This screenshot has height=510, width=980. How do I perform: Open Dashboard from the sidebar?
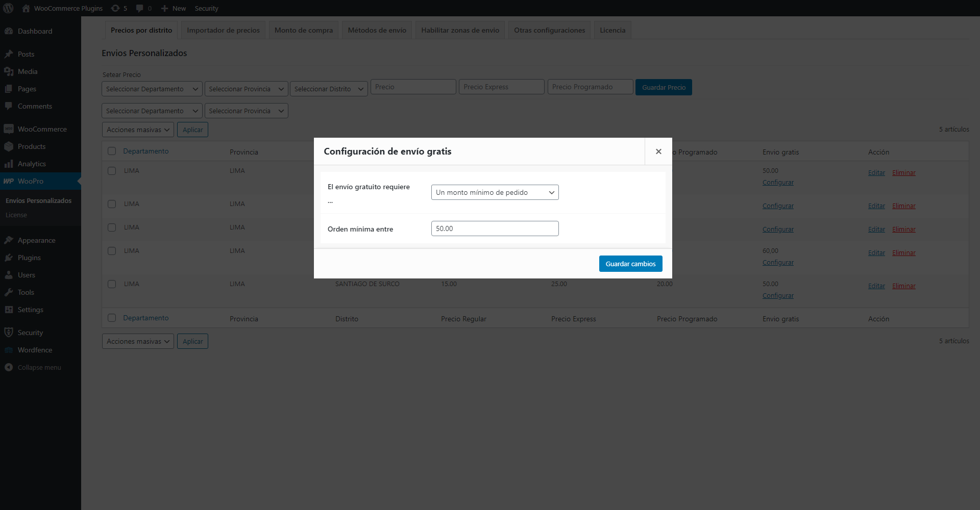(x=35, y=31)
